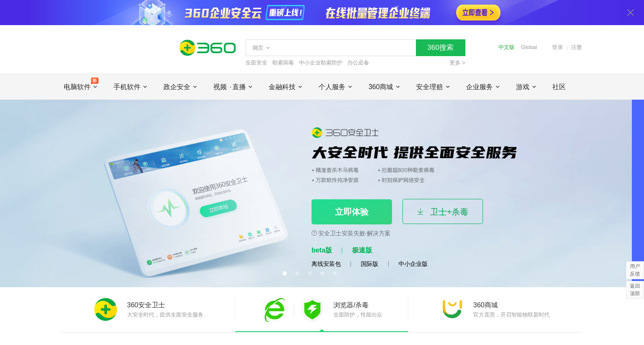This screenshot has width=644, height=345.
Task: Open the 网页 search type dropdown
Action: click(261, 48)
